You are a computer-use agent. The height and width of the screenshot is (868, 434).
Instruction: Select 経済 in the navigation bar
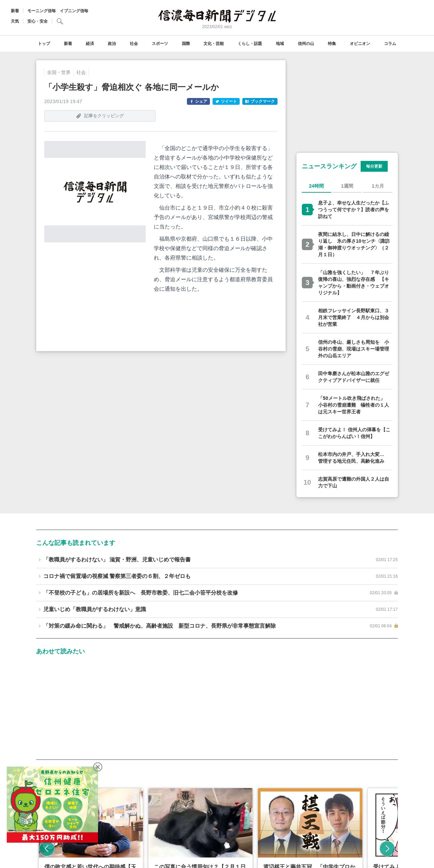click(x=90, y=44)
